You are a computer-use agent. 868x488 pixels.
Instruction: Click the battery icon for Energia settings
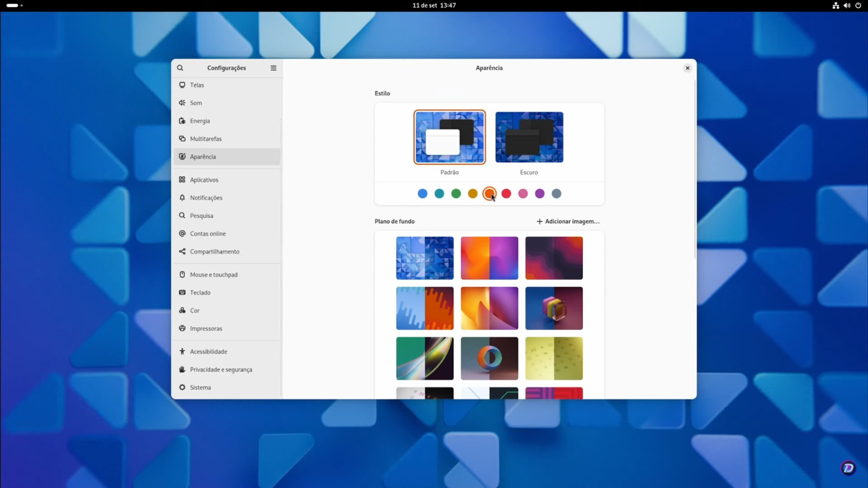(x=182, y=120)
